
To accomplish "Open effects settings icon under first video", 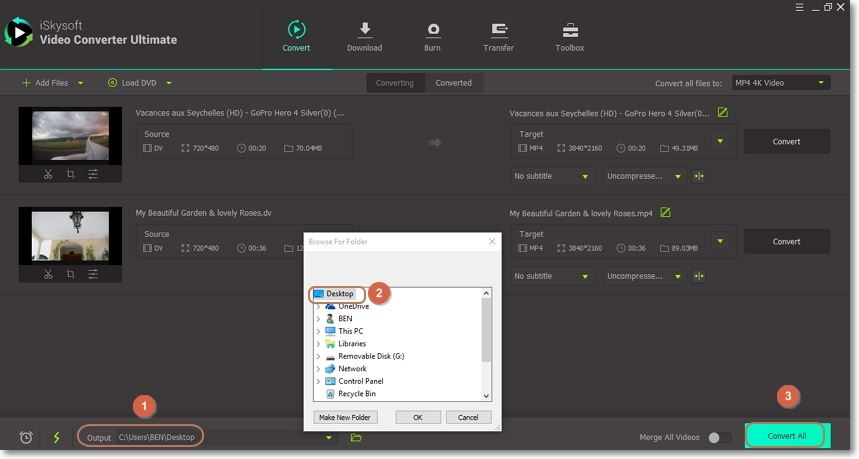I will [x=93, y=174].
